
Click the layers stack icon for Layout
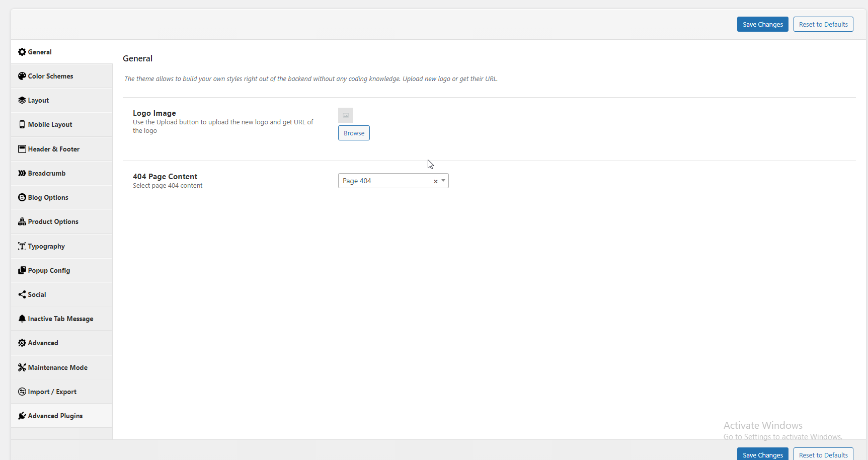22,100
